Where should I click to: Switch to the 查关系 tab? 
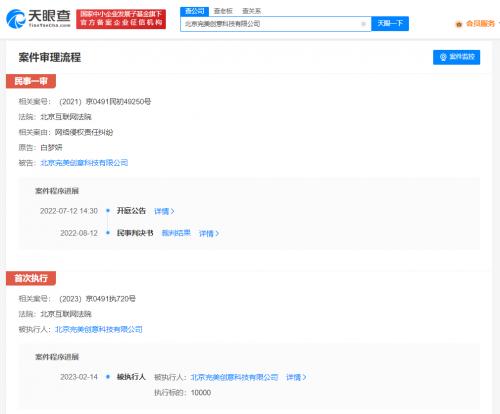click(x=251, y=11)
